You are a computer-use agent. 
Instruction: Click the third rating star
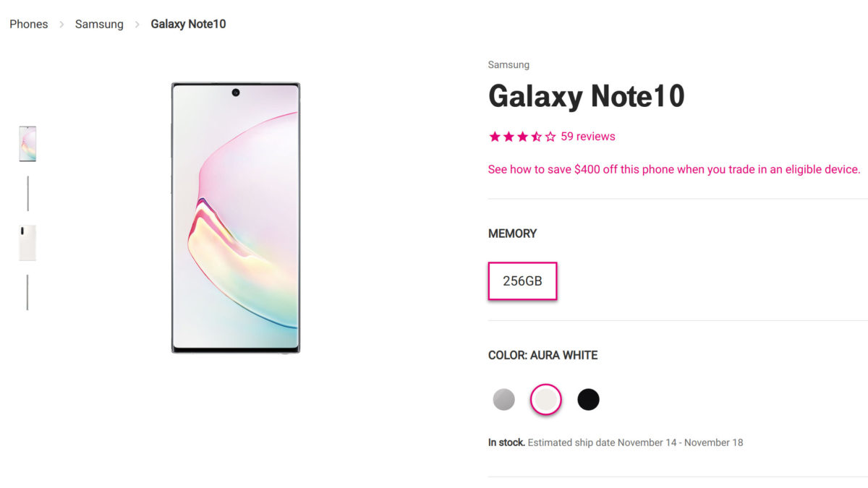tap(522, 137)
